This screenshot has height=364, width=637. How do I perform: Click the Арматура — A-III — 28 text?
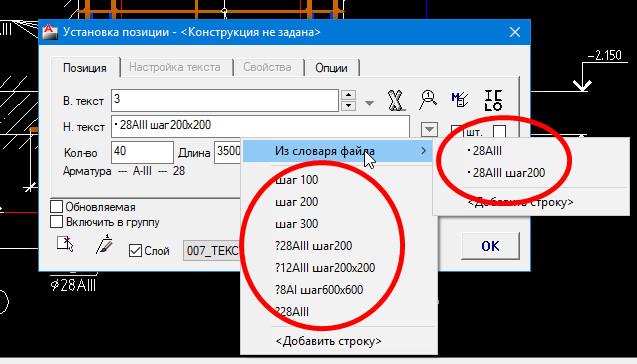pyautogui.click(x=124, y=171)
